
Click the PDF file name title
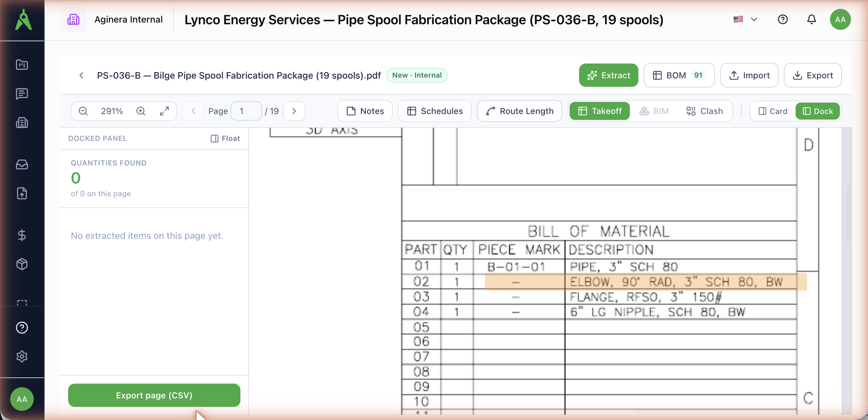(239, 76)
